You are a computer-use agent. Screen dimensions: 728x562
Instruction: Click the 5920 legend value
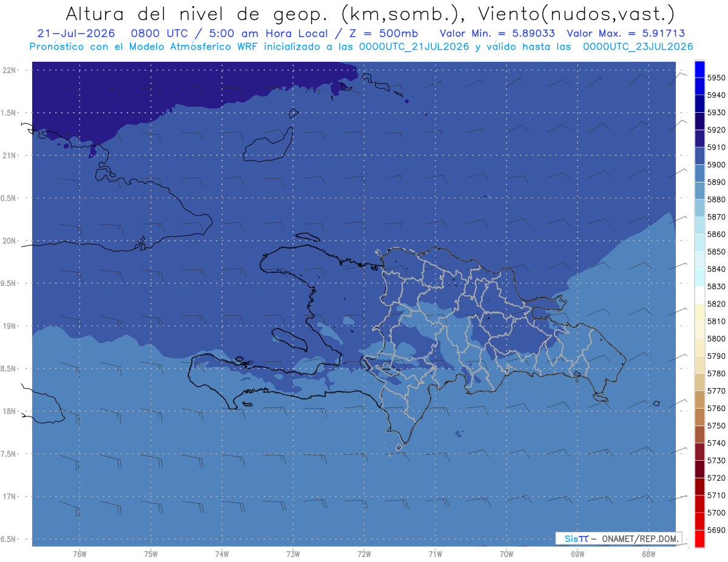pyautogui.click(x=716, y=130)
